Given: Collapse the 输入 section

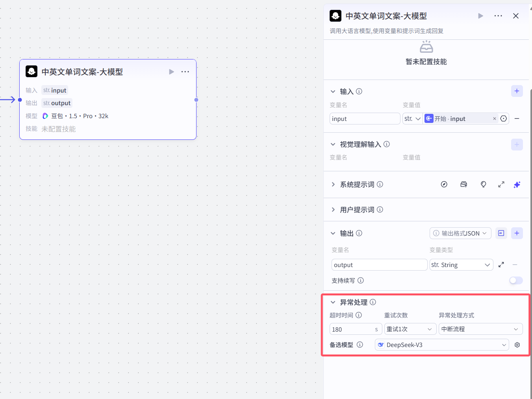Looking at the screenshot, I should pos(333,91).
